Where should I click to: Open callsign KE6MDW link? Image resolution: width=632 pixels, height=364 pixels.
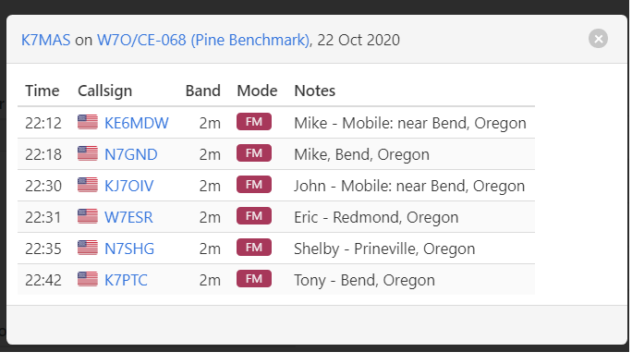coord(136,123)
